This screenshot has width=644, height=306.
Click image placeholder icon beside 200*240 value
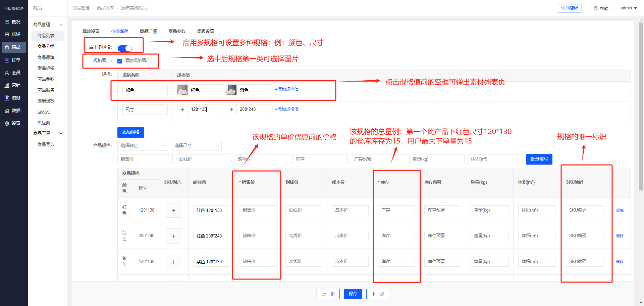pyautogui.click(x=231, y=110)
